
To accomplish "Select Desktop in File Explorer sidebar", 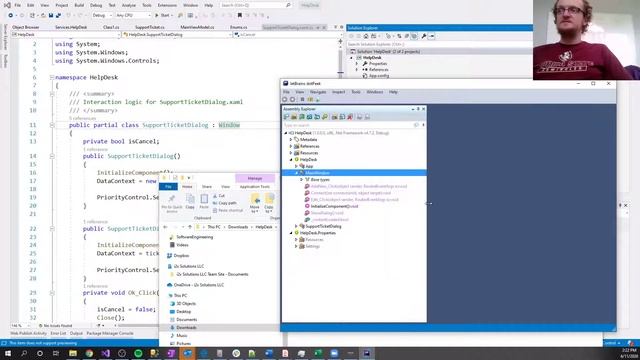I will point(183,312).
